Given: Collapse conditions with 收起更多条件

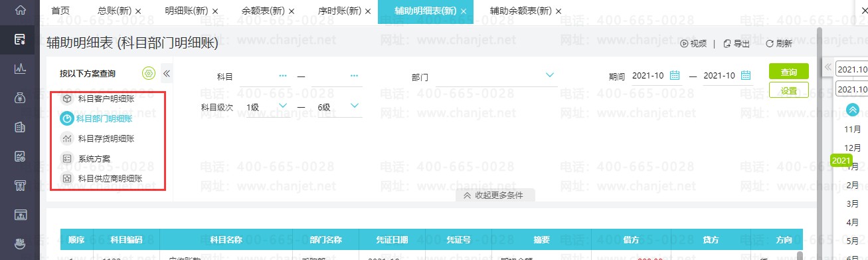Looking at the screenshot, I should 495,195.
